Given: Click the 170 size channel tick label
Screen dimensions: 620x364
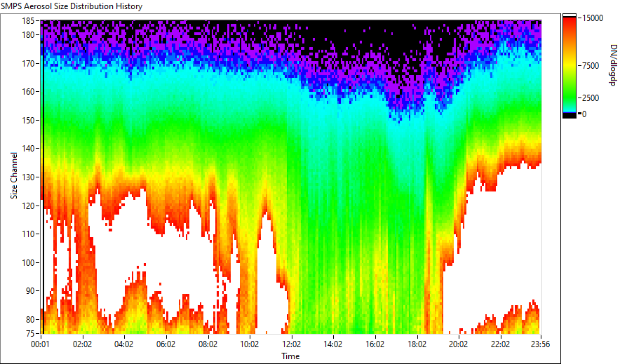Looking at the screenshot, I should 28,63.
